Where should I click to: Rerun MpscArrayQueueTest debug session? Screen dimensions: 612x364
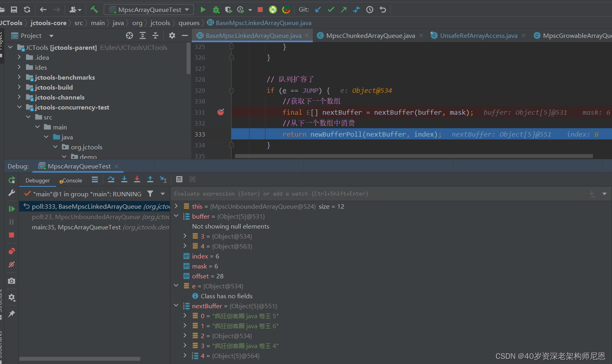tap(12, 180)
